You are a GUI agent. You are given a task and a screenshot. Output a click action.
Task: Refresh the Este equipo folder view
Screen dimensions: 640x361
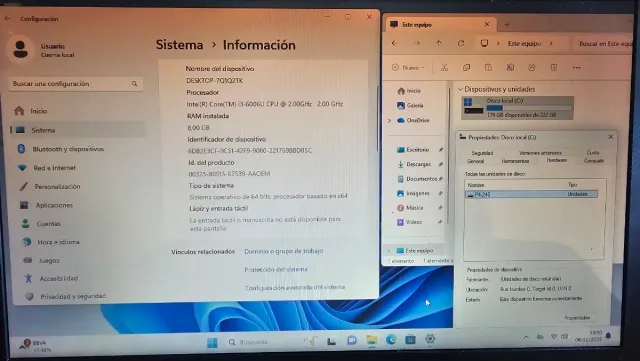tap(461, 43)
